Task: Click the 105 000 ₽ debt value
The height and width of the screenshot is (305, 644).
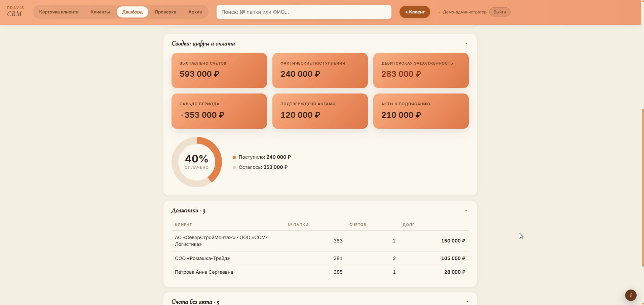Action: pyautogui.click(x=453, y=258)
